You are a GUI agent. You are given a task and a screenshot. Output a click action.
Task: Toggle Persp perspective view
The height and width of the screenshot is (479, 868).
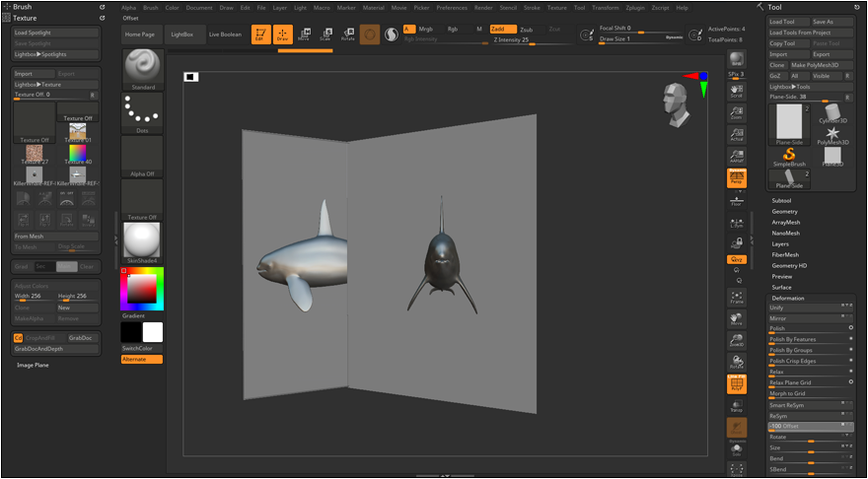pos(737,178)
